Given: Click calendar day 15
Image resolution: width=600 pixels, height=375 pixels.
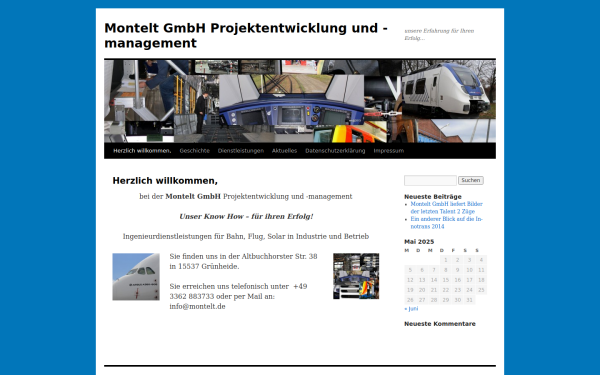Looking at the screenshot, I should [x=445, y=280].
